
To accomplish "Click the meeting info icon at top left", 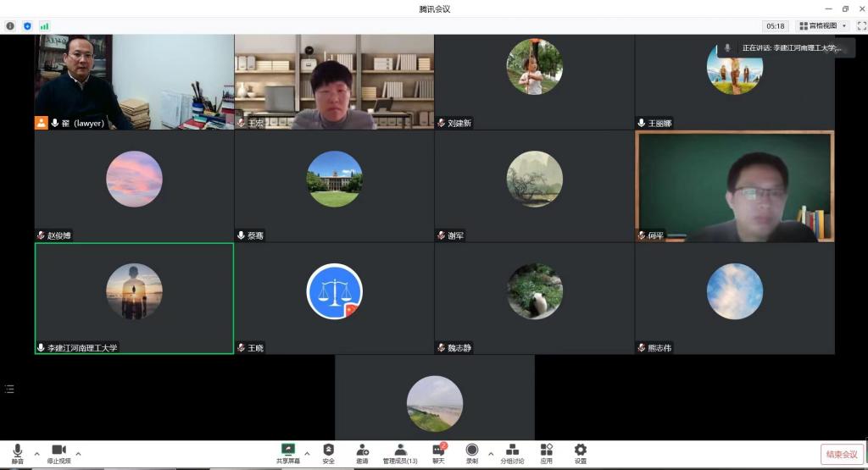I will [10, 26].
